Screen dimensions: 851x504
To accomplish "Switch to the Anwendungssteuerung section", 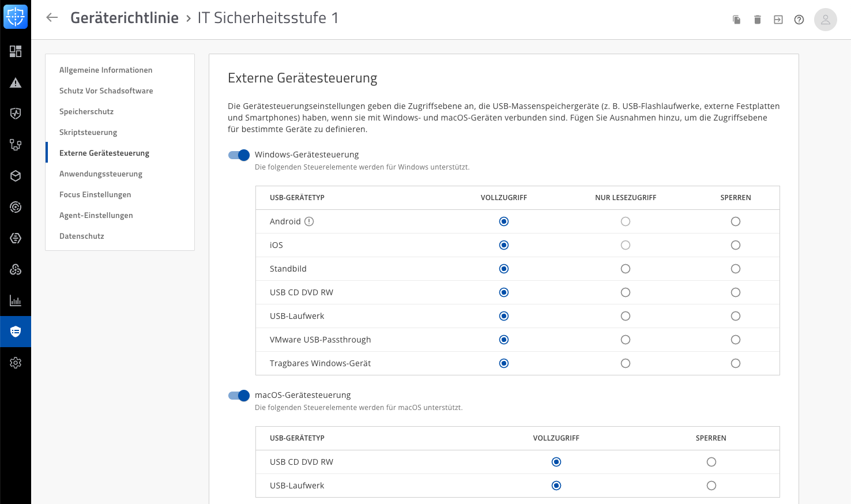I will (x=101, y=174).
